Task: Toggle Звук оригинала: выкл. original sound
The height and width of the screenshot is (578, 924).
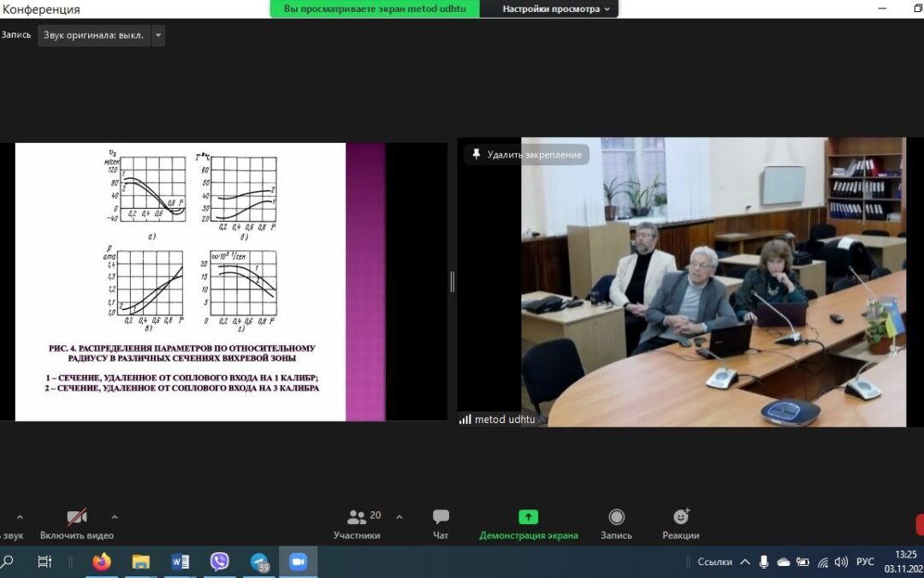Action: 94,35
